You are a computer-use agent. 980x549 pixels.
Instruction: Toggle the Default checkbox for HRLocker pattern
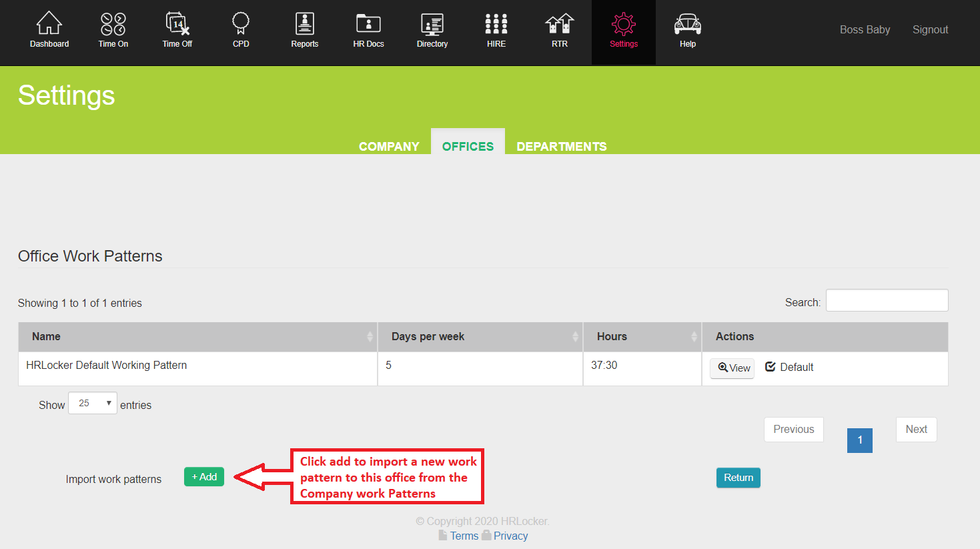pos(771,367)
